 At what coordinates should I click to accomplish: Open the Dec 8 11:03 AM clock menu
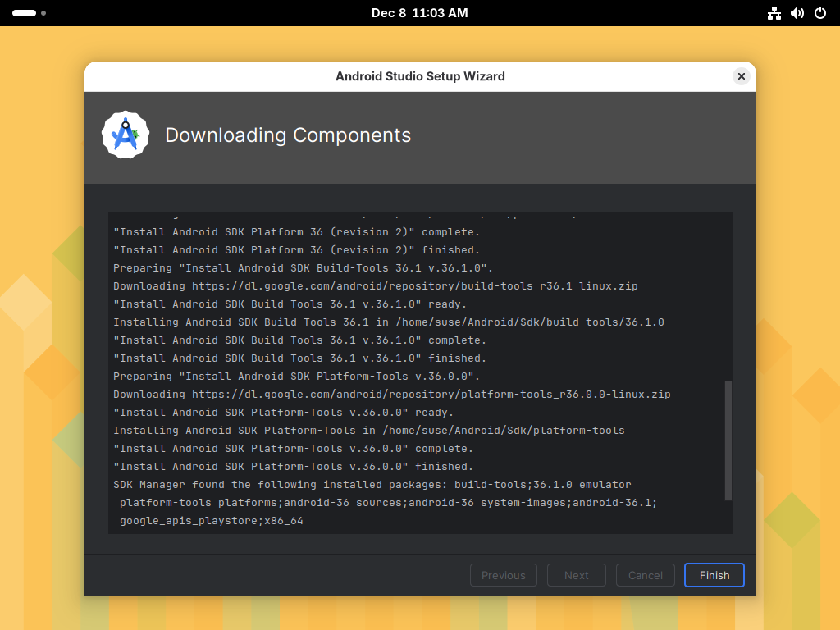click(x=419, y=13)
